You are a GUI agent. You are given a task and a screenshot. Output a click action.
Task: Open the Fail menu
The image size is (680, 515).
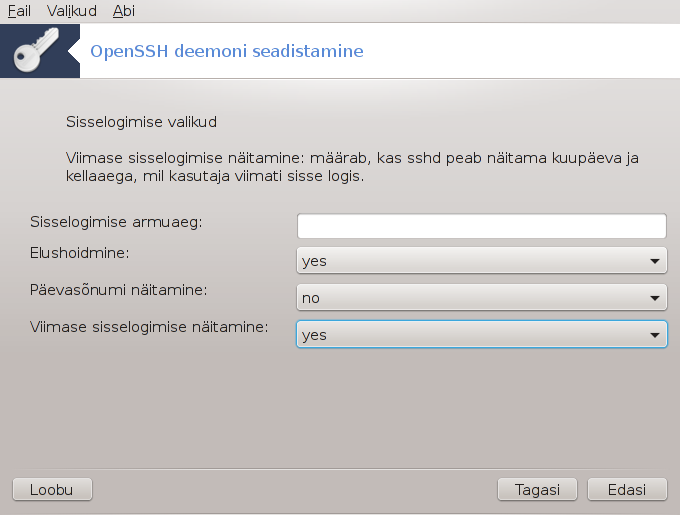point(19,11)
